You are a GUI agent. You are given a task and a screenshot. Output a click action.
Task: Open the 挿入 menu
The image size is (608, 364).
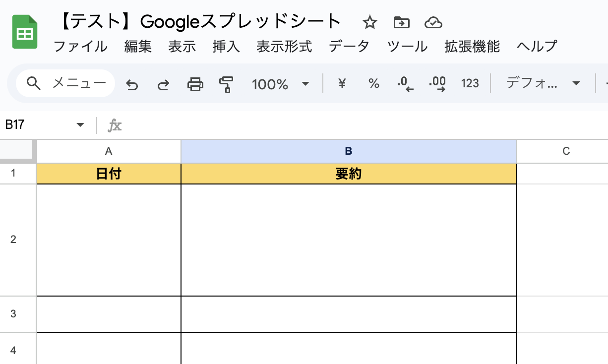[x=226, y=47]
